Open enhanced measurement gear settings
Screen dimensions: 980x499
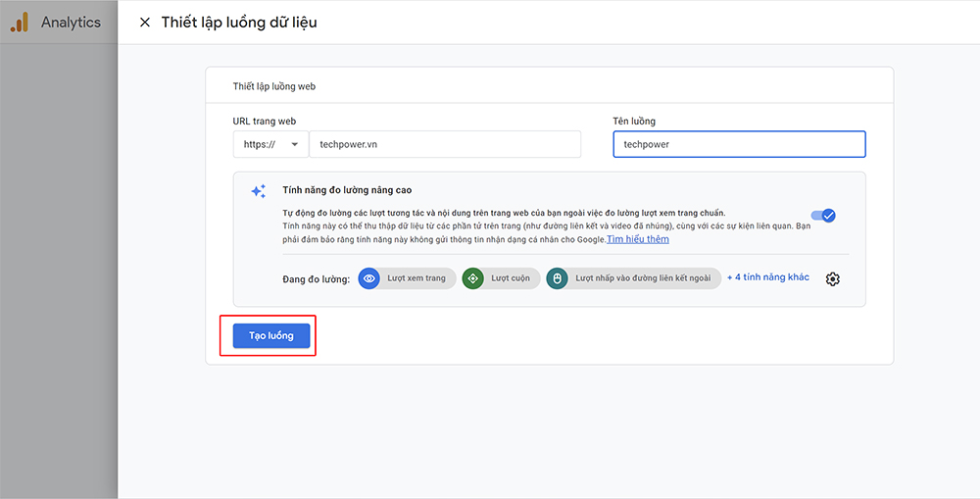832,279
